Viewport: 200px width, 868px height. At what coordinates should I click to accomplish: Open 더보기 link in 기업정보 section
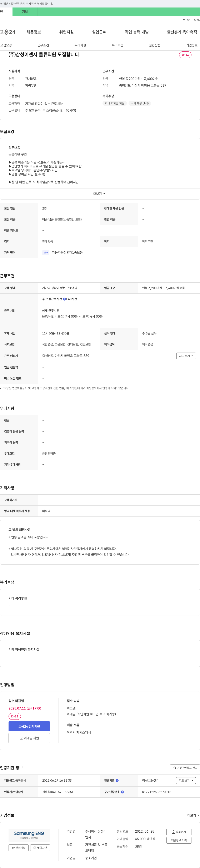[193, 816]
